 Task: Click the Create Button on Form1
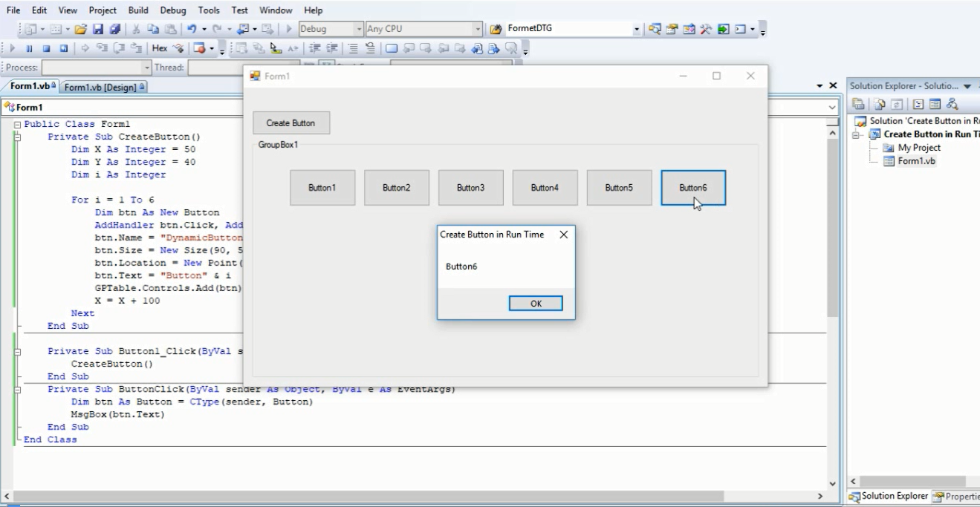[x=291, y=122]
